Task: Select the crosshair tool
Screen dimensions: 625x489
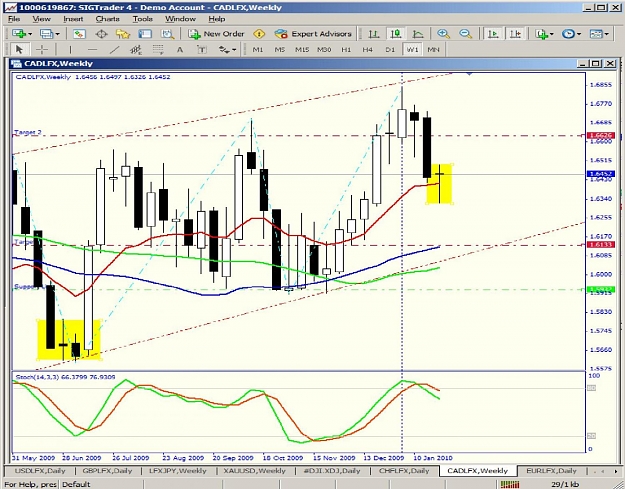Action: click(x=42, y=49)
